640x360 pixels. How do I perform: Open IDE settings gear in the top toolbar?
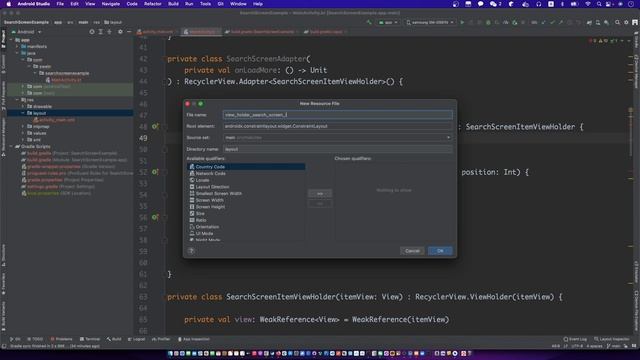(x=626, y=22)
